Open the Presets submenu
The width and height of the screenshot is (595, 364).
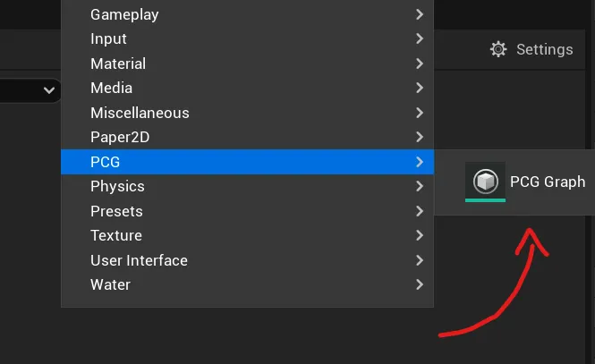(x=248, y=211)
